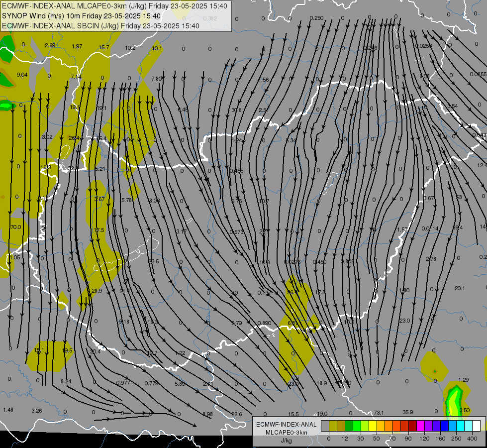Click the map value 1.97
487x448 pixels.
pos(77,46)
